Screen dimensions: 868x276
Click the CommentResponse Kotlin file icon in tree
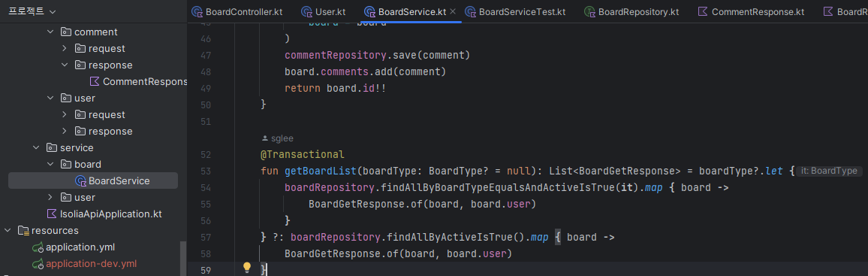point(95,81)
